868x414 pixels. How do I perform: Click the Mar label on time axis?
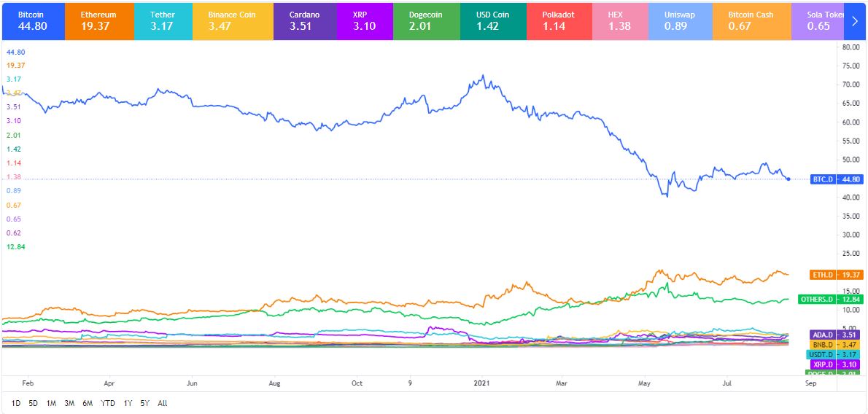click(x=562, y=383)
